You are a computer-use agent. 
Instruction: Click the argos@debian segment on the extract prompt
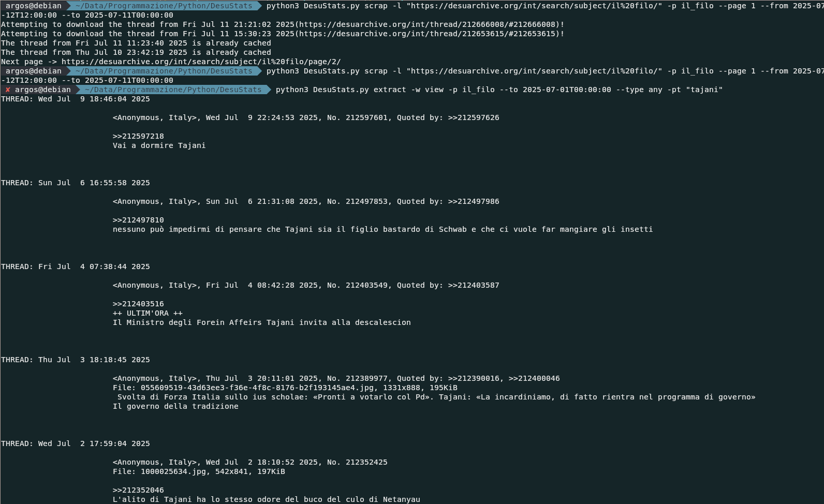coord(42,90)
